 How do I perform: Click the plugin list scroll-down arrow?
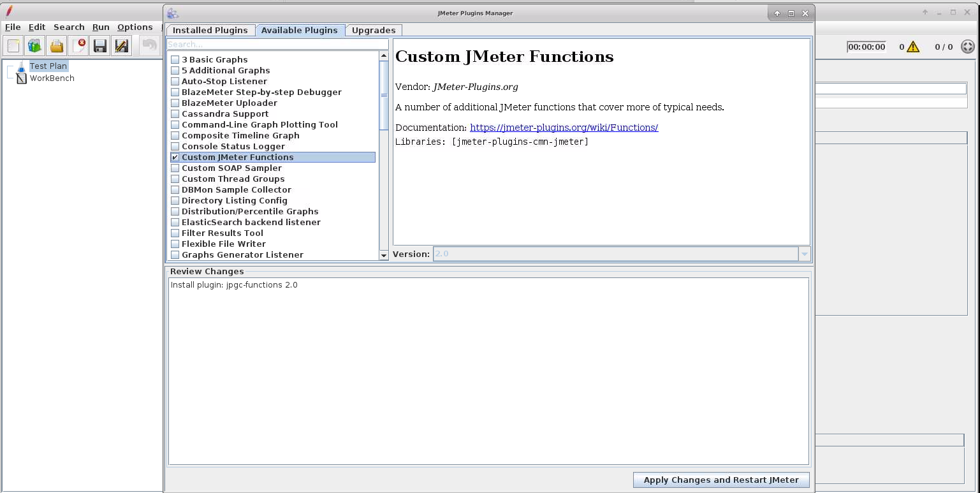click(384, 255)
